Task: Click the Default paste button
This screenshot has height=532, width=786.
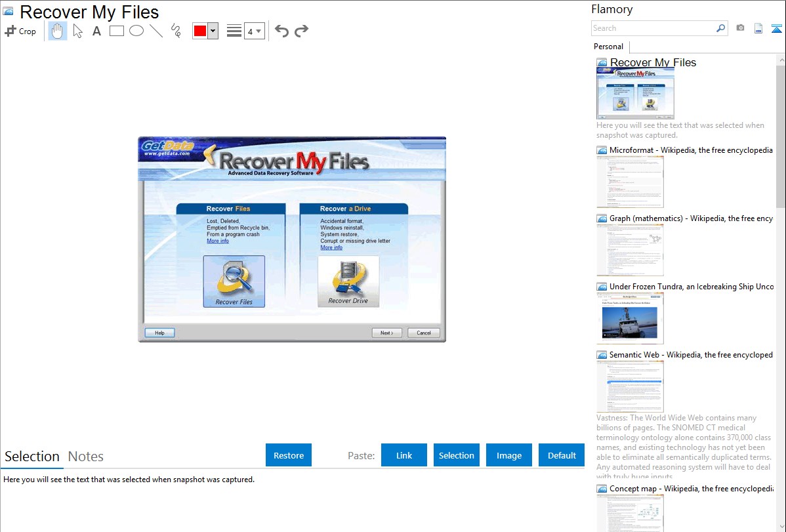Action: (x=562, y=455)
